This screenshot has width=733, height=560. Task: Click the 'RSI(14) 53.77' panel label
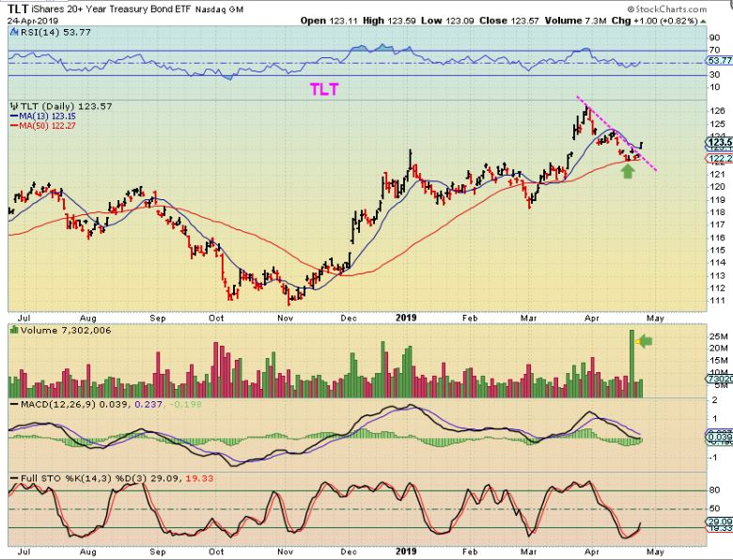(55, 32)
